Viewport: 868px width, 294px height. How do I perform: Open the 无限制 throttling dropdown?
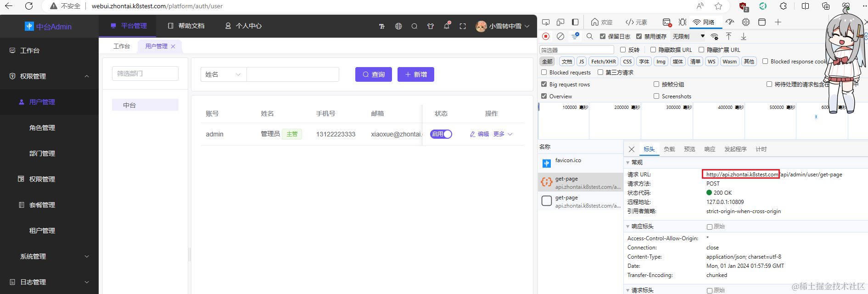coord(689,36)
